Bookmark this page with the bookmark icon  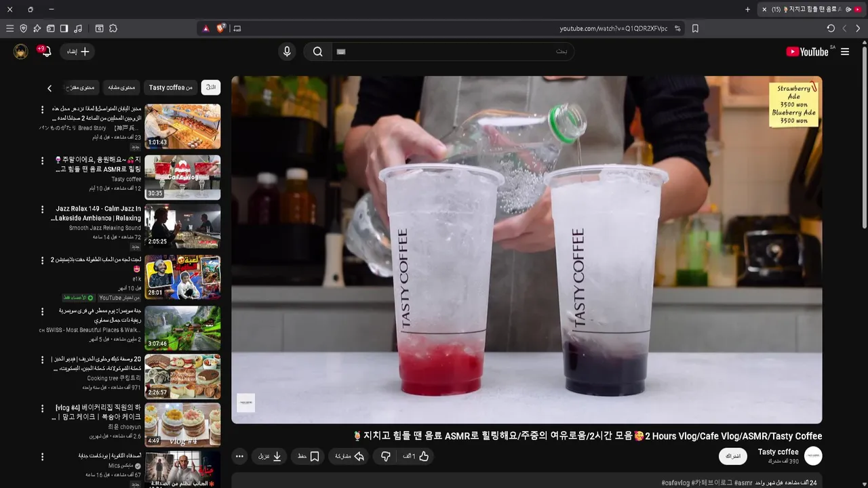(x=695, y=28)
